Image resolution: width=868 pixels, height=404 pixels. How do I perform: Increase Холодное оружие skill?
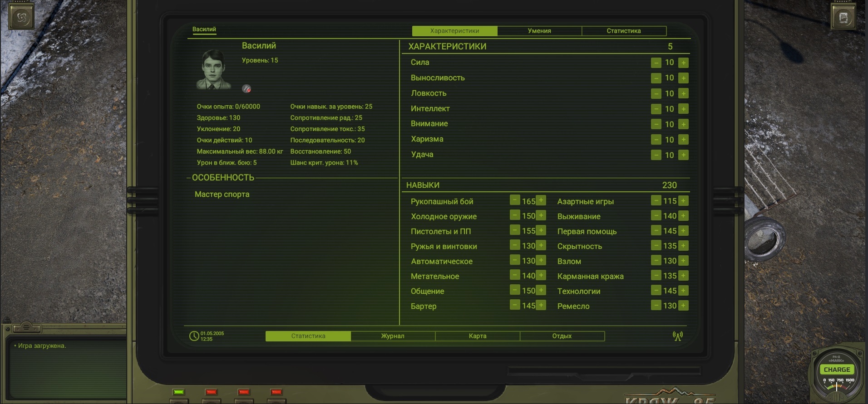(x=541, y=215)
